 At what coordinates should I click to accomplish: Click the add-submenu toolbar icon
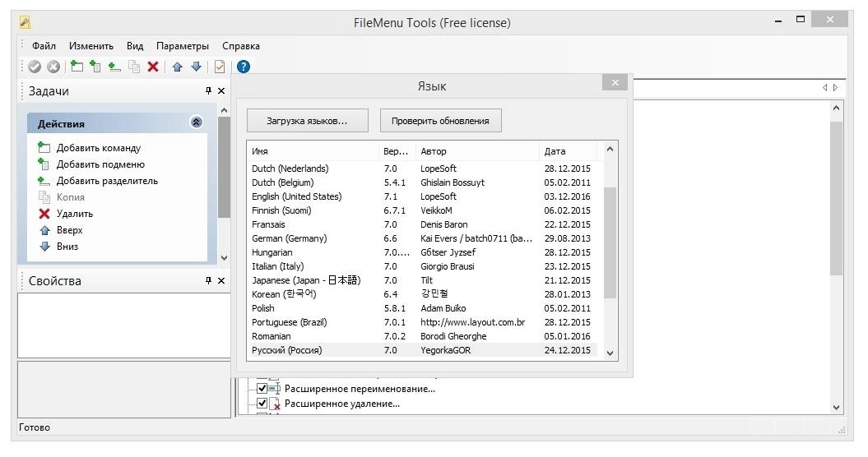tap(95, 67)
